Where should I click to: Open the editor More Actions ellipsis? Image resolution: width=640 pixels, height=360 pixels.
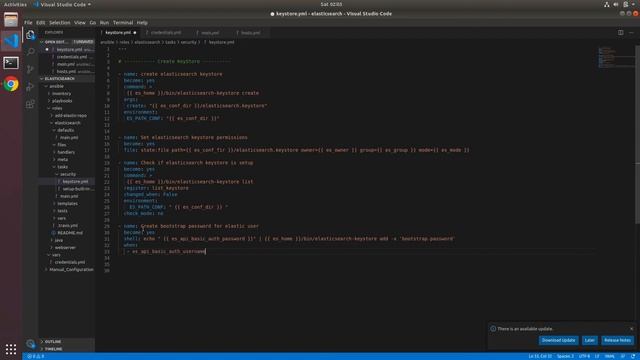pos(631,33)
